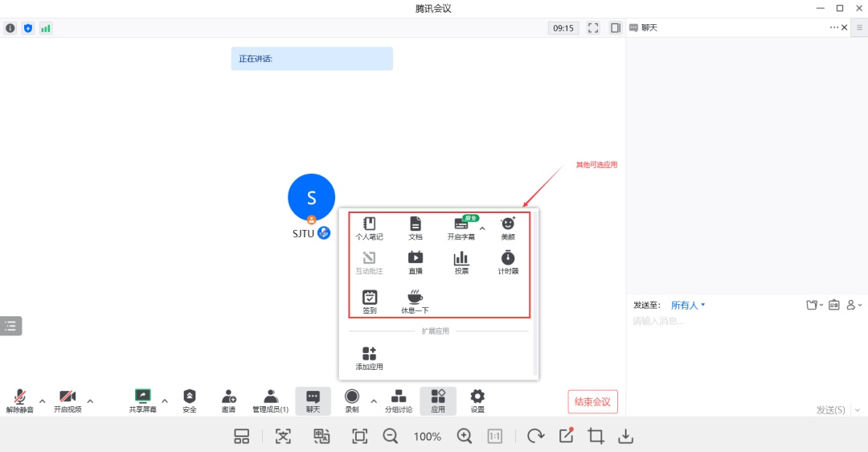The image size is (868, 452).
Task: Open the 美颜 beauty filter icon
Action: 508,228
